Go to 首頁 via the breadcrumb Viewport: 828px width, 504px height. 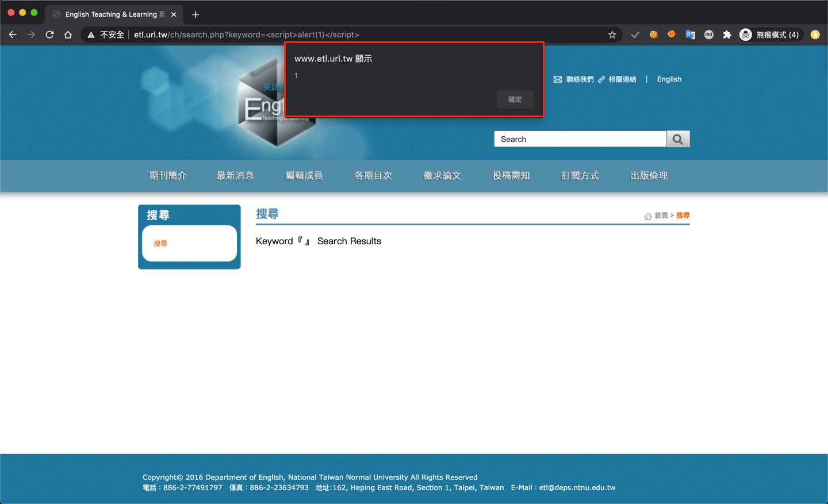[x=661, y=216]
